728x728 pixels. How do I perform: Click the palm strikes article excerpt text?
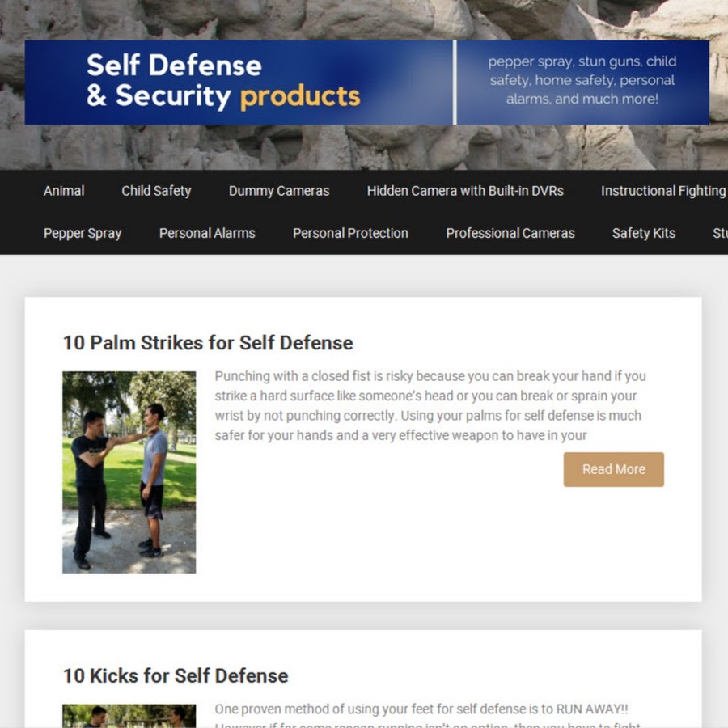click(430, 406)
